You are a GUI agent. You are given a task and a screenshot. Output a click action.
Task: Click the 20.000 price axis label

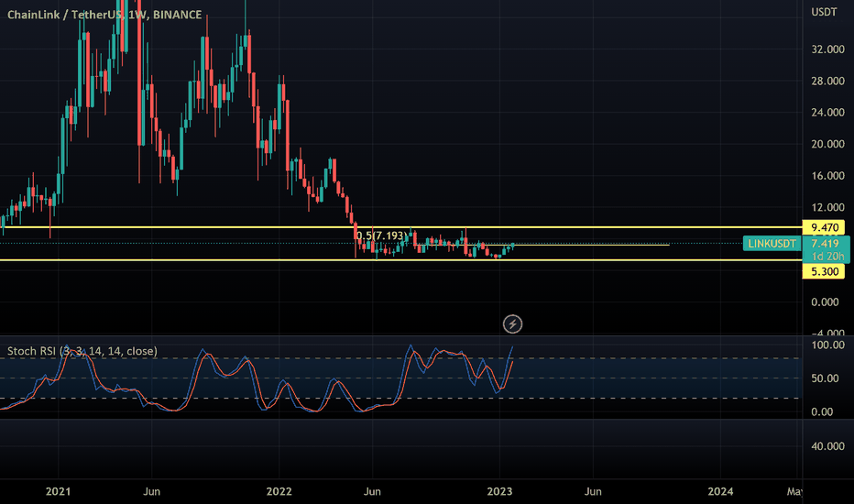[827, 144]
